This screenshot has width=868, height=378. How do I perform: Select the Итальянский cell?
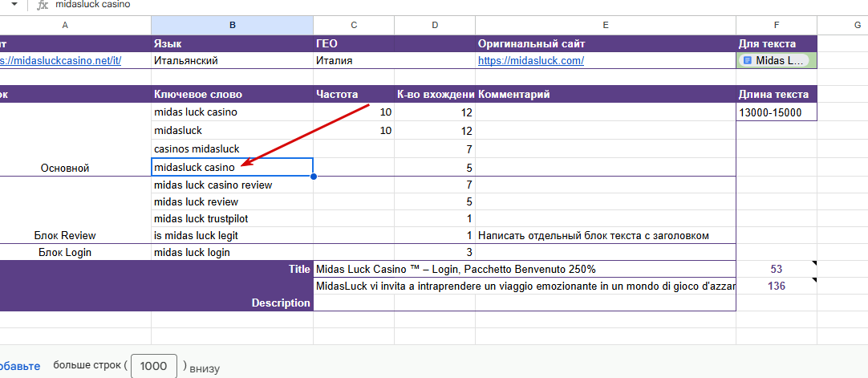pos(232,61)
